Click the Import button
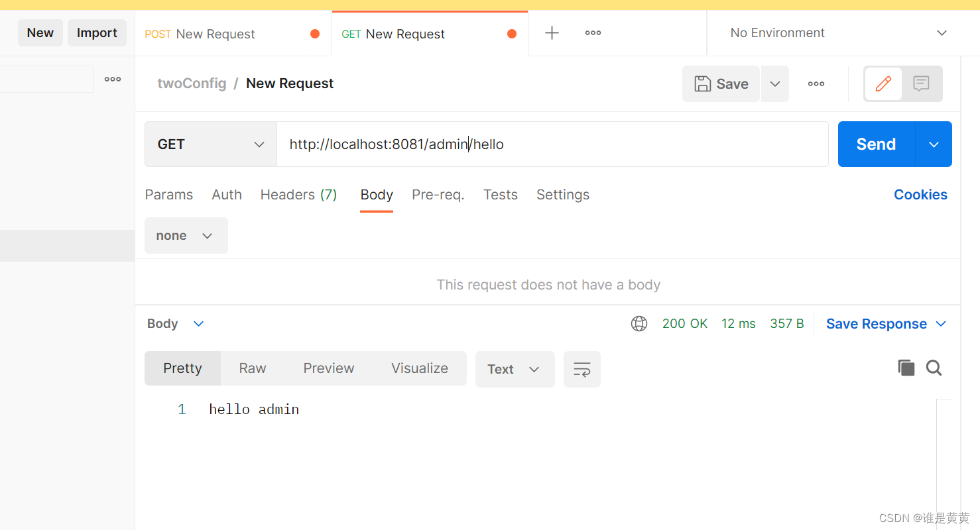The width and height of the screenshot is (980, 530). (97, 33)
